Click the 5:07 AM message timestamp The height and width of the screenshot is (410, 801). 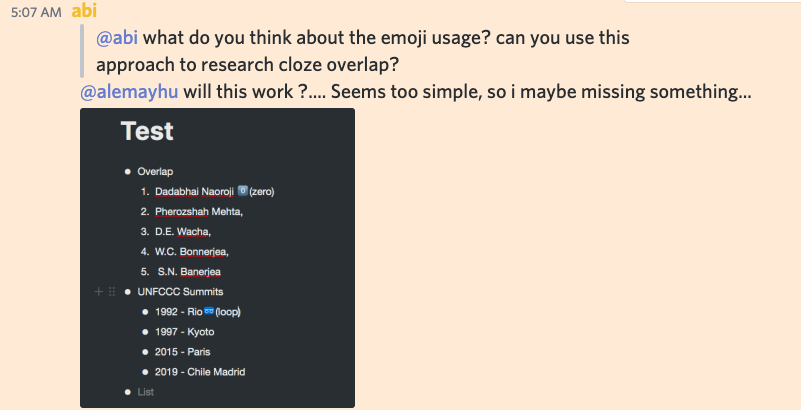point(36,12)
